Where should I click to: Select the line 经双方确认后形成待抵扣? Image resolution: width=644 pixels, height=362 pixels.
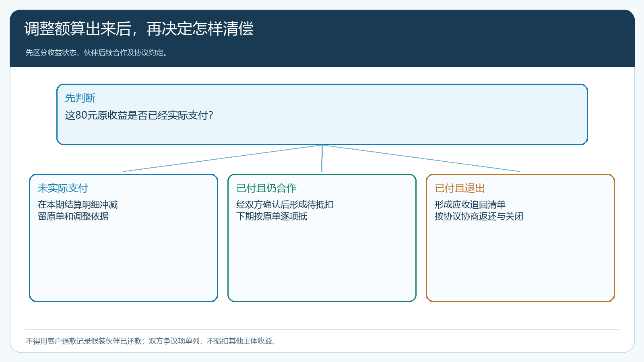285,205
